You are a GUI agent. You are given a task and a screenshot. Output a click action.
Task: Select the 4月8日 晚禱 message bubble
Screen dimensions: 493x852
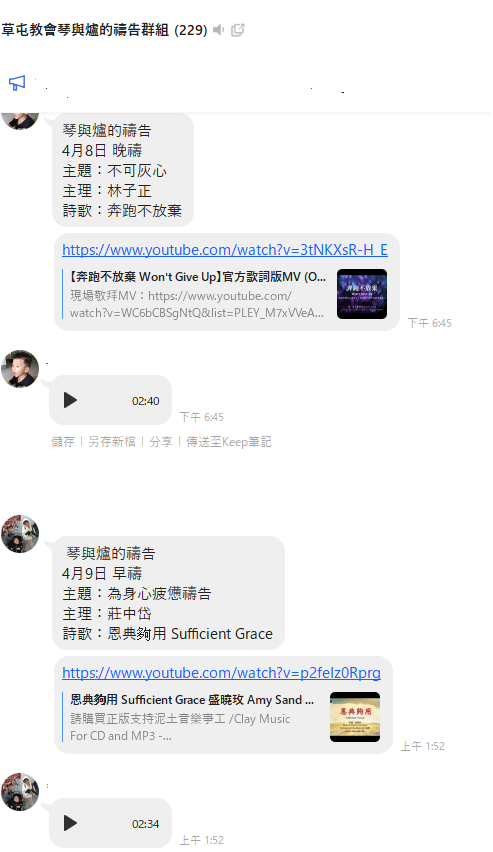tap(123, 170)
